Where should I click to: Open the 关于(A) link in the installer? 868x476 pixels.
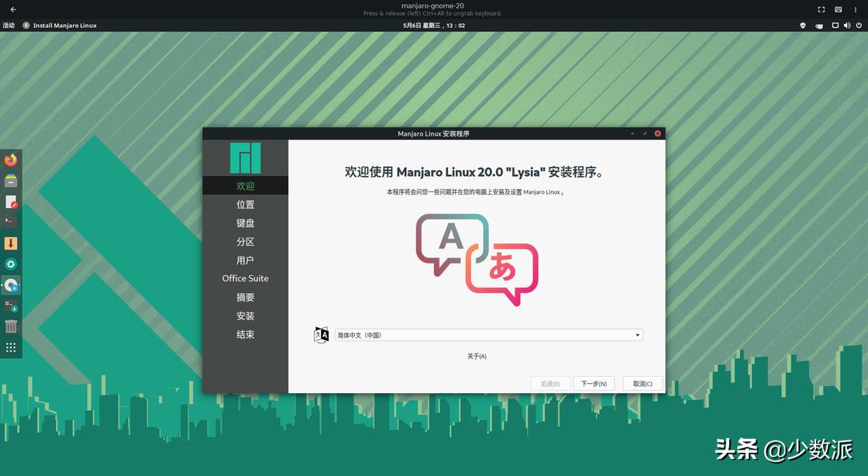[x=477, y=356]
